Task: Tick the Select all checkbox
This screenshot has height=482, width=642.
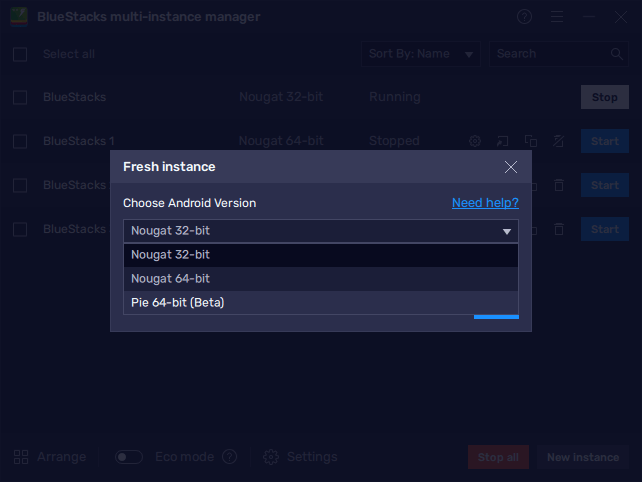Action: click(x=20, y=54)
